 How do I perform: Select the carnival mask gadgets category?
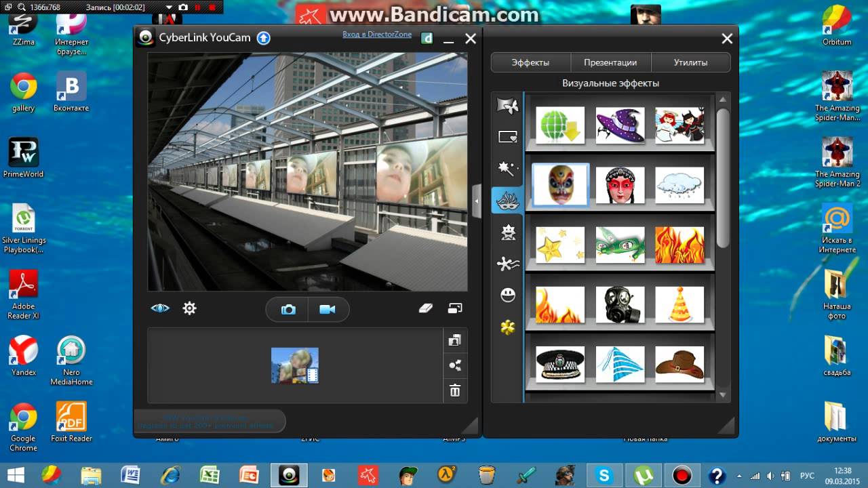click(508, 201)
